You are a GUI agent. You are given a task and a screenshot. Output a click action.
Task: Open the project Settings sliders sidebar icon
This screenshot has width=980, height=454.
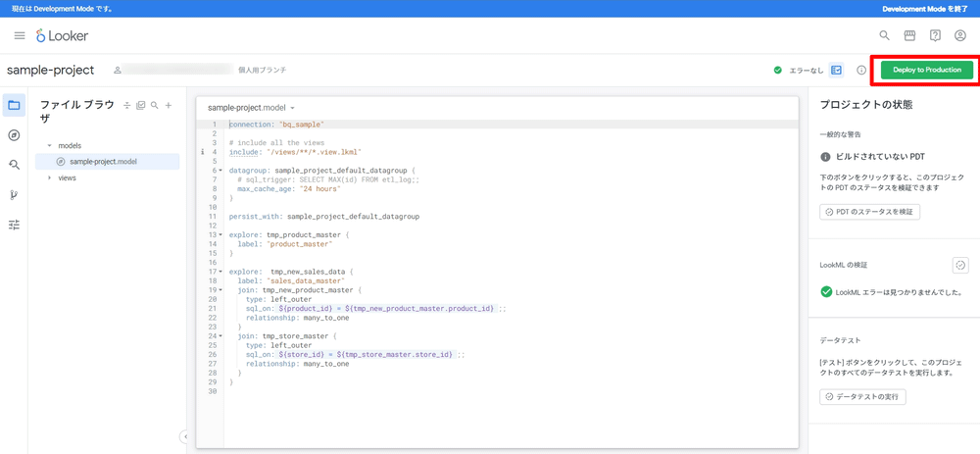pos(14,225)
